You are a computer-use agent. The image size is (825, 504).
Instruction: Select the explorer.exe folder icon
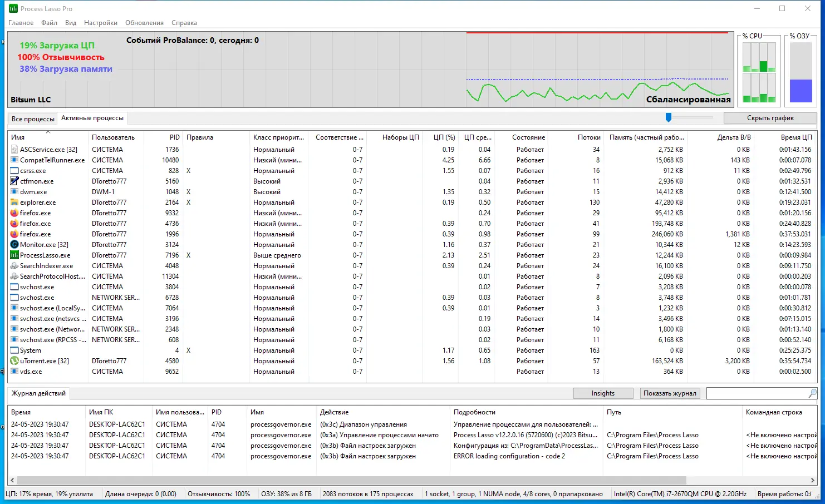pyautogui.click(x=14, y=202)
